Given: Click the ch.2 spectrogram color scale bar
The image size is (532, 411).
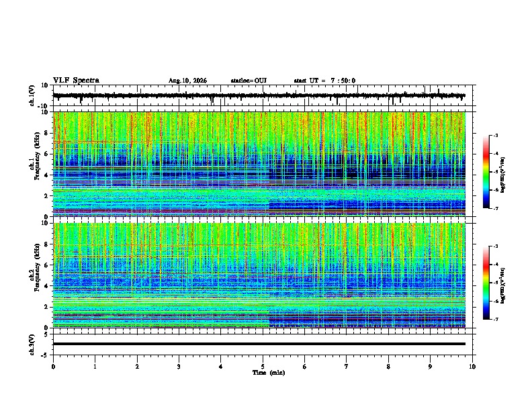Looking at the screenshot, I should (x=486, y=283).
